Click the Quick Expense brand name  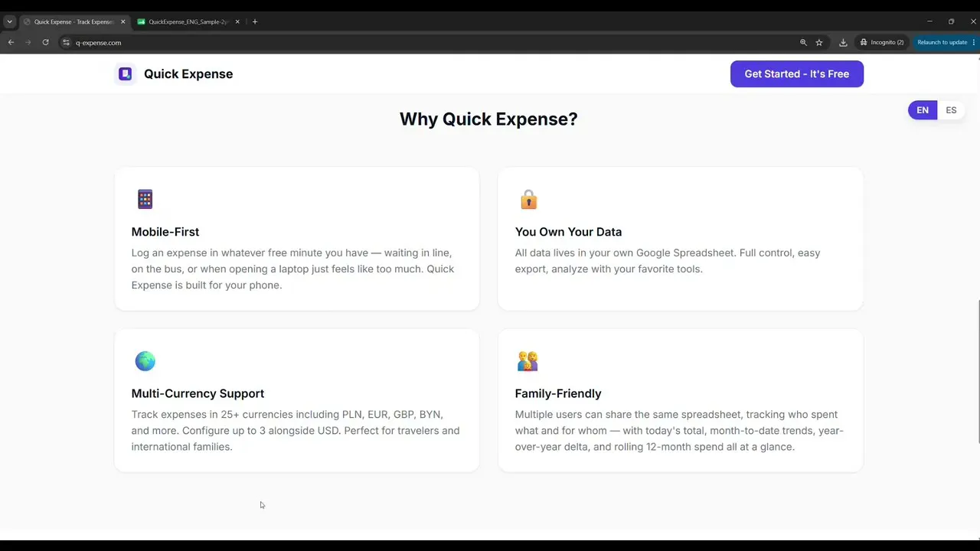pos(188,74)
